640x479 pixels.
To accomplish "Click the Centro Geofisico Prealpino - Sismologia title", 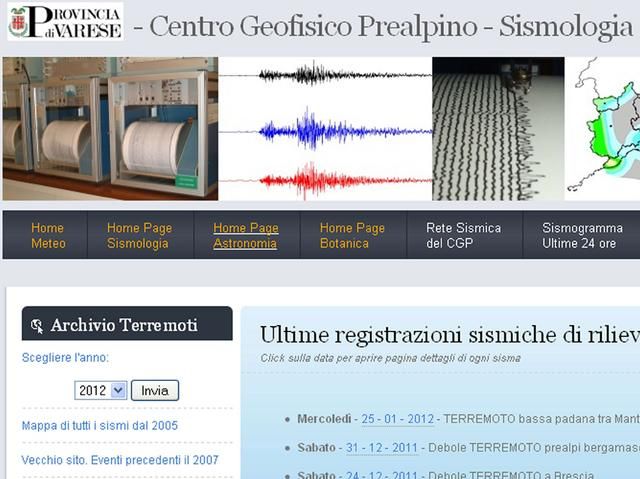I will tap(383, 26).
